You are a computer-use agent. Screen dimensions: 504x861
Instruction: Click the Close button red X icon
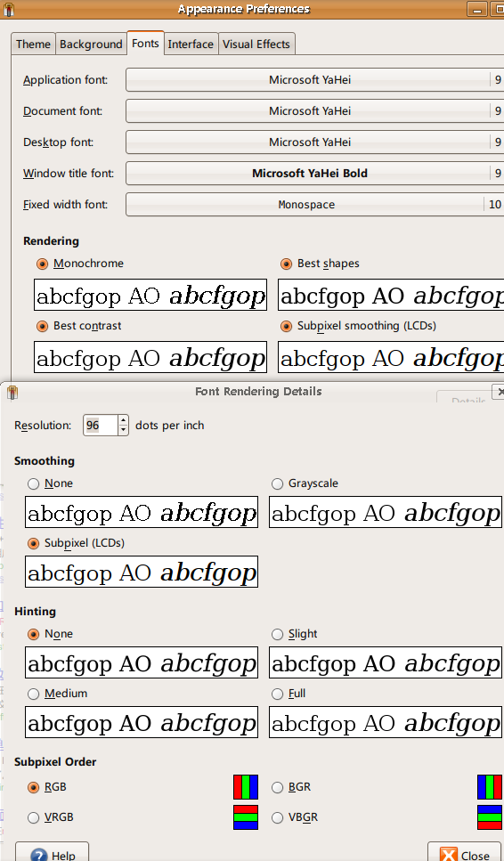449,856
